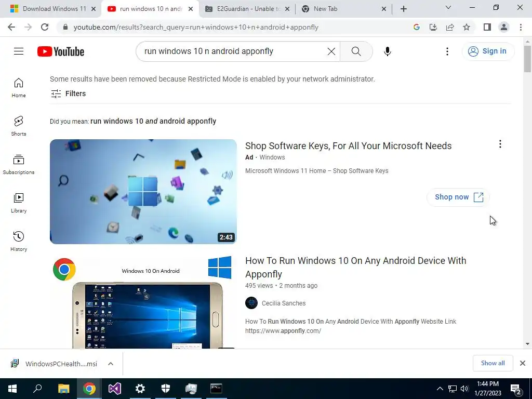
Task: Open Command Prompt from taskbar
Action: click(216, 389)
